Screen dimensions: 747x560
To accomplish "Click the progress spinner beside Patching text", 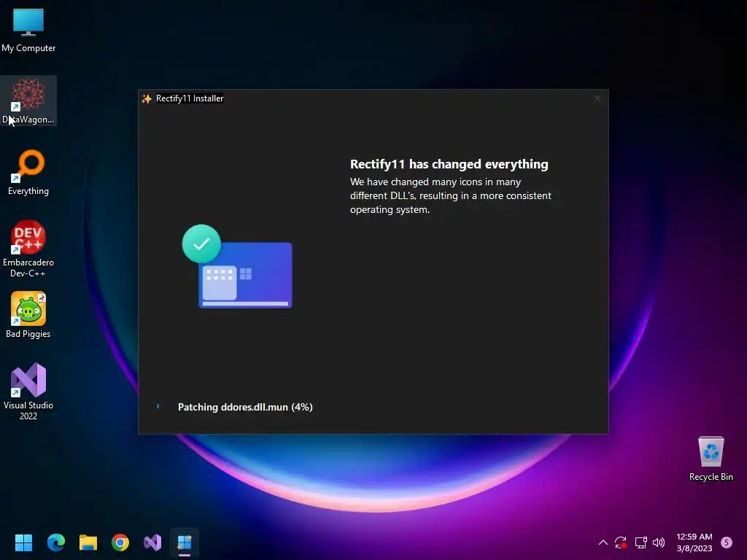I will click(x=158, y=406).
